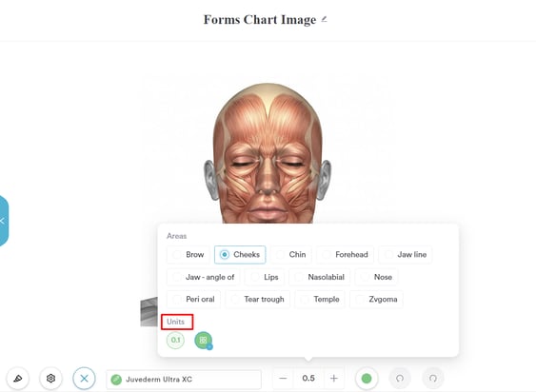Viewport: 536px width, 392px height.
Task: Select the Tear trough area option
Action: [x=257, y=300]
